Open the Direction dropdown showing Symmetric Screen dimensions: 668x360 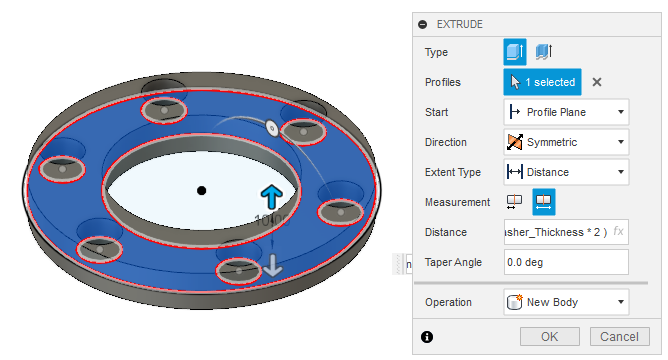(x=566, y=142)
